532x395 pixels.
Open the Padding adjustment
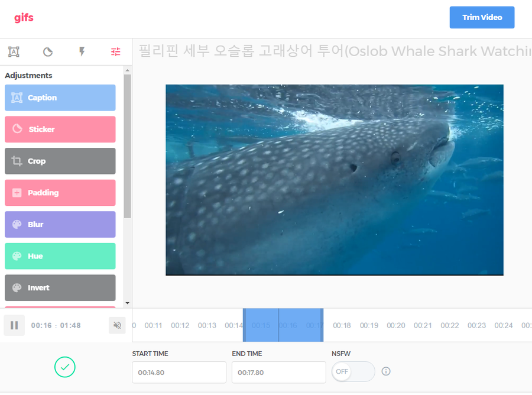coord(60,193)
